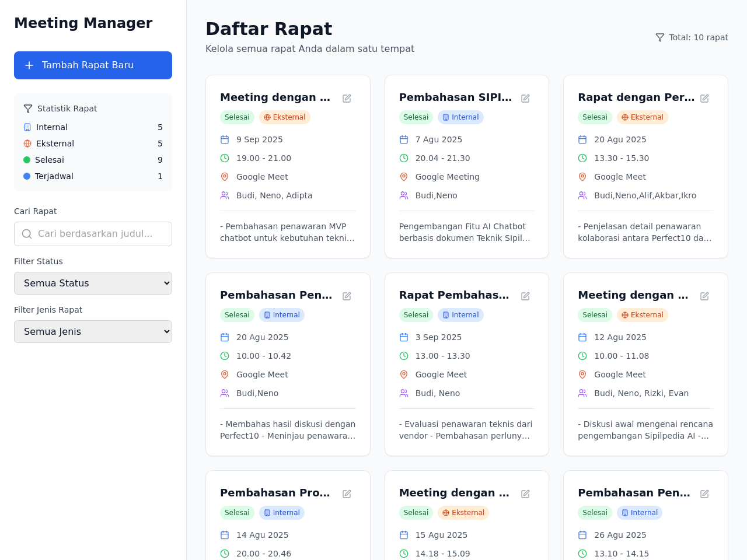Click the Total: 10 rapat label
747x560 pixels.
tap(699, 37)
